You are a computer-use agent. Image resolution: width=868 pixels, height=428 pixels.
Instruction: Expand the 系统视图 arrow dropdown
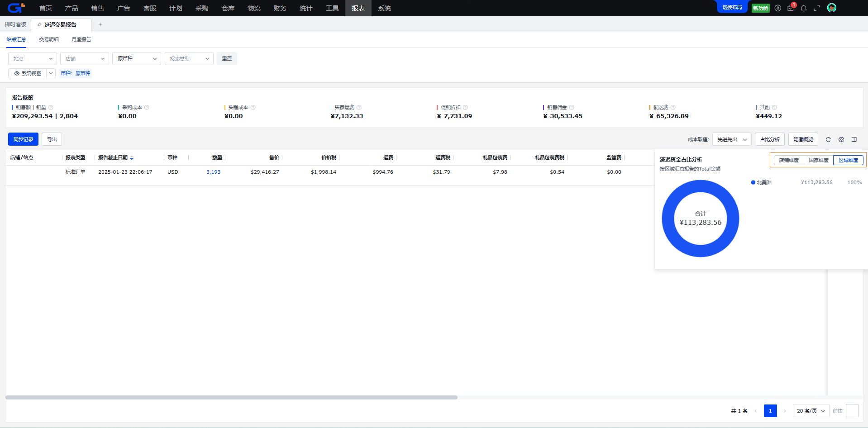coord(51,73)
